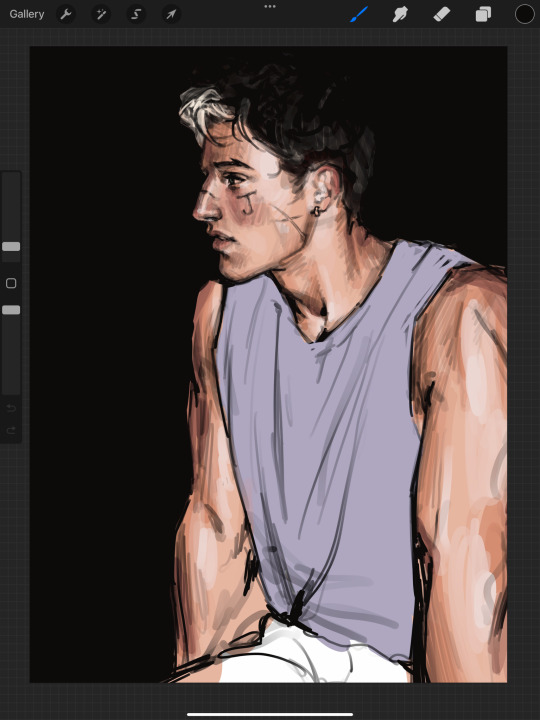Open the active color picker circle
Screen dimensions: 540x720
[524, 14]
